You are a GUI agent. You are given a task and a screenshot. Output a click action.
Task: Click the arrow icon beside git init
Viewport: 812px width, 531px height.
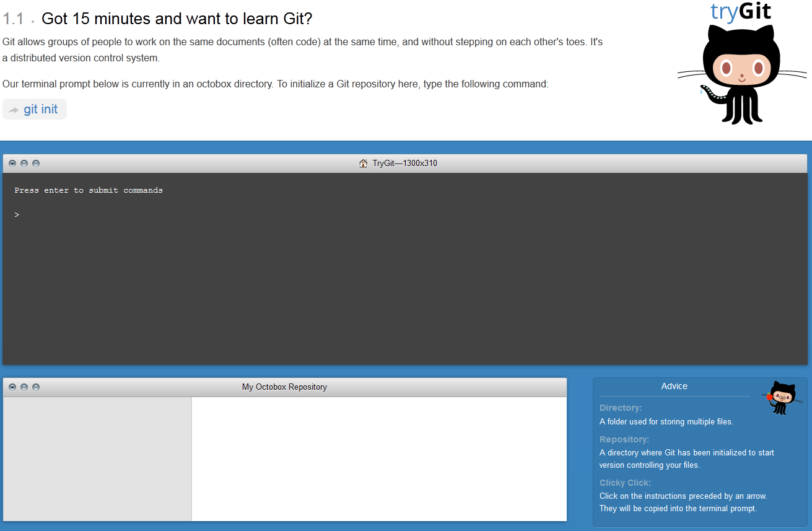pos(14,110)
